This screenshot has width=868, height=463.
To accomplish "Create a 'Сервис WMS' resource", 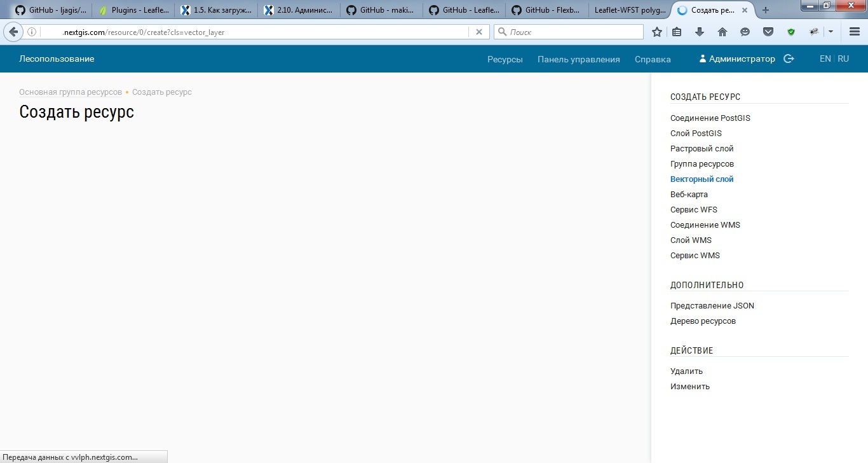I will 695,256.
